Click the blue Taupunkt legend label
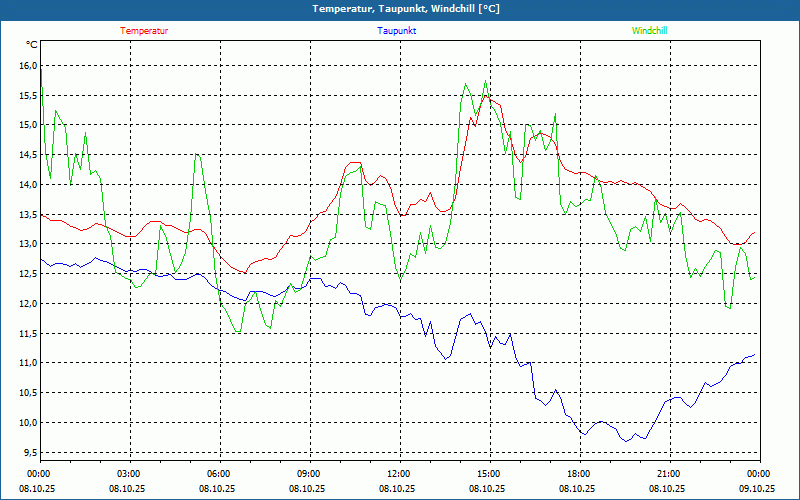 (x=397, y=30)
